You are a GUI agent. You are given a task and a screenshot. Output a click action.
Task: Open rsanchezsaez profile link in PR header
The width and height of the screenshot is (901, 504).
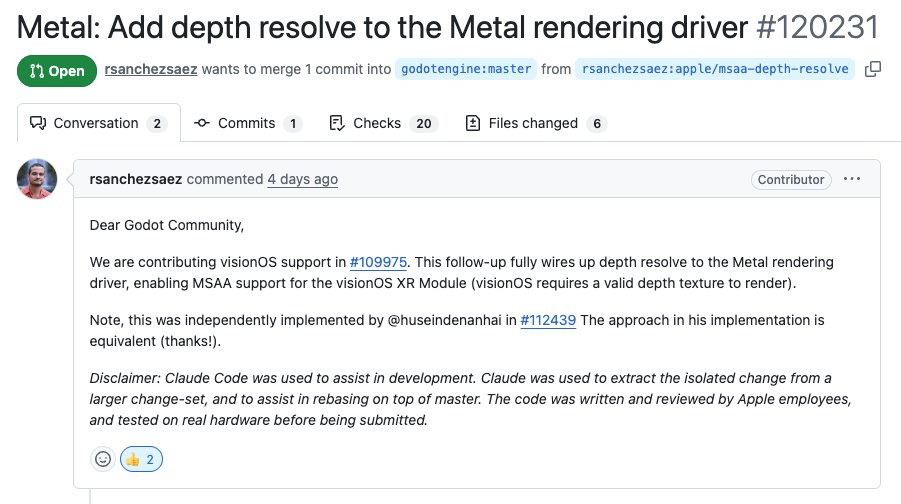click(151, 70)
